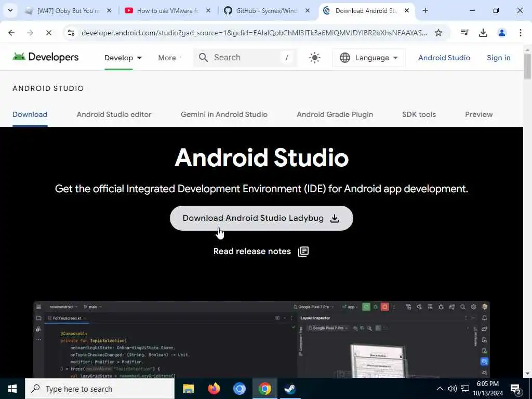The width and height of the screenshot is (532, 399).
Task: Open the Language dropdown
Action: [369, 58]
